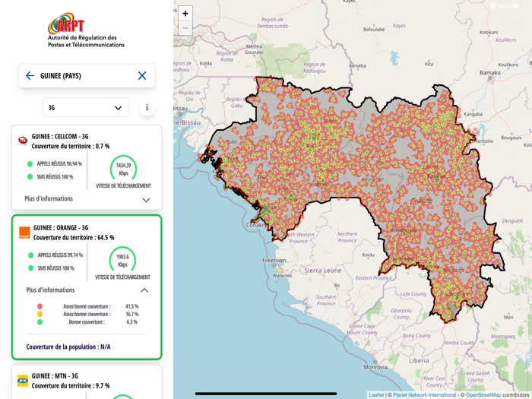Image resolution: width=532 pixels, height=399 pixels.
Task: Open the OpenStreetMap attribution link
Action: 483,395
